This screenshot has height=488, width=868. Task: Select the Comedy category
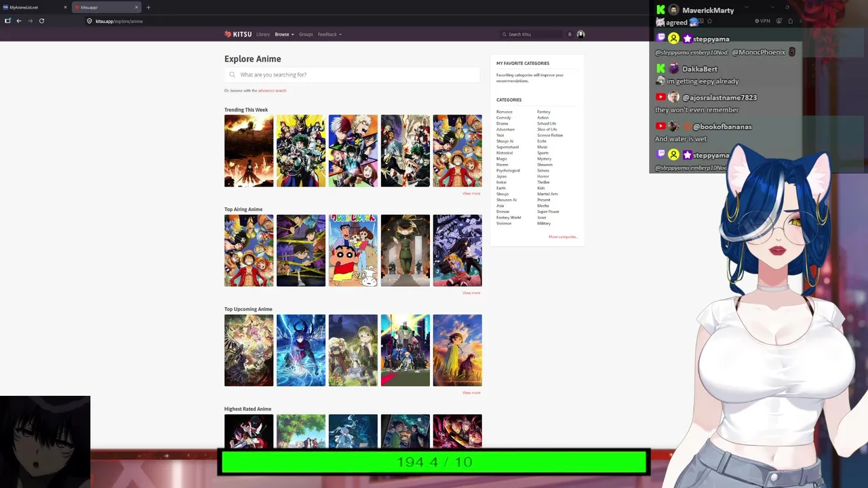503,118
